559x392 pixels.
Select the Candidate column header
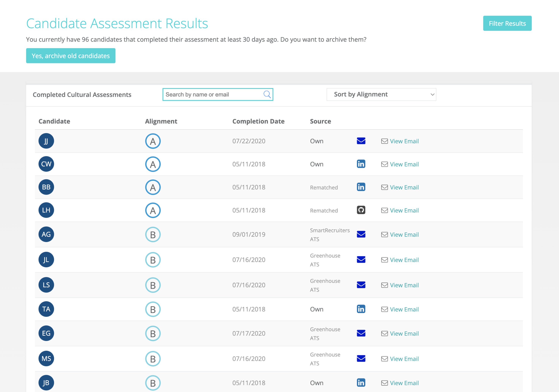54,121
